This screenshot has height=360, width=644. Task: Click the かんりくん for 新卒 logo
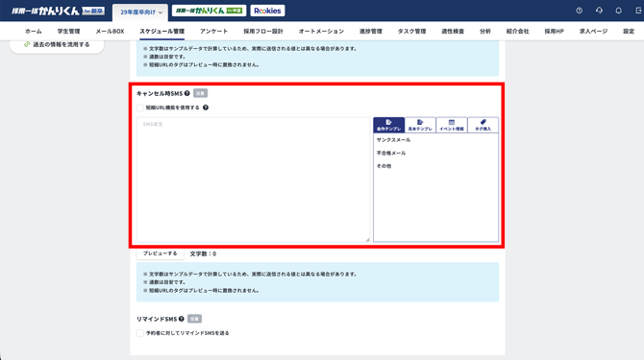58,11
